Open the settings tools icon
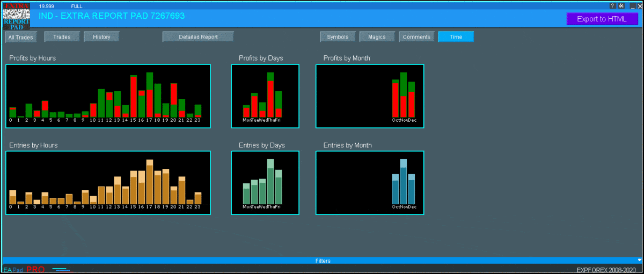644x274 pixels. (621, 6)
